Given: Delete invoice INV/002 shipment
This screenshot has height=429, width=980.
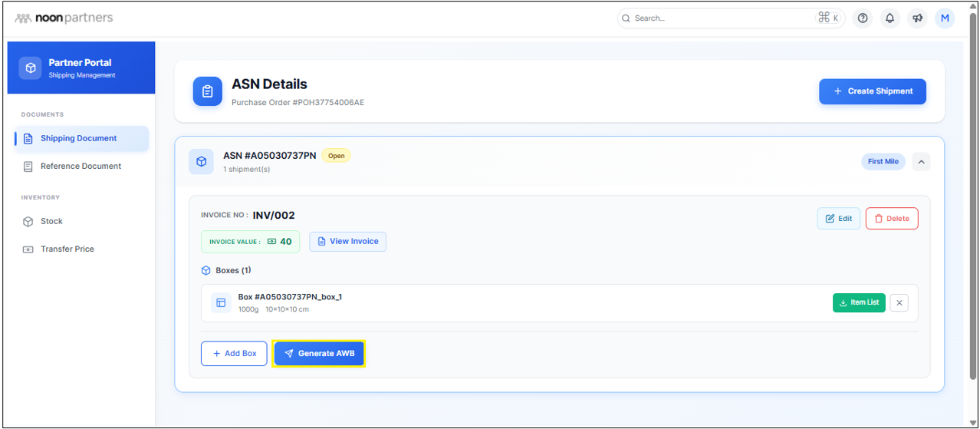Looking at the screenshot, I should (x=891, y=219).
